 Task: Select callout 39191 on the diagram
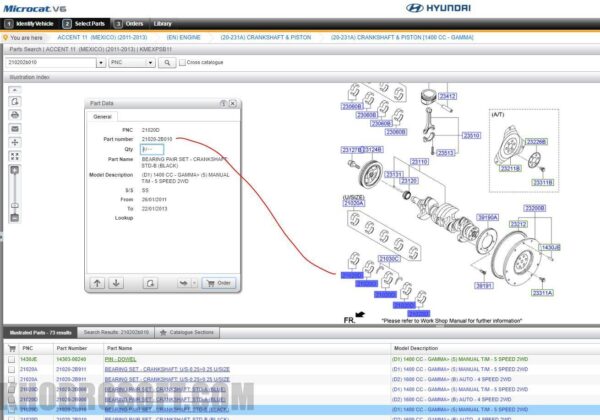tap(484, 285)
